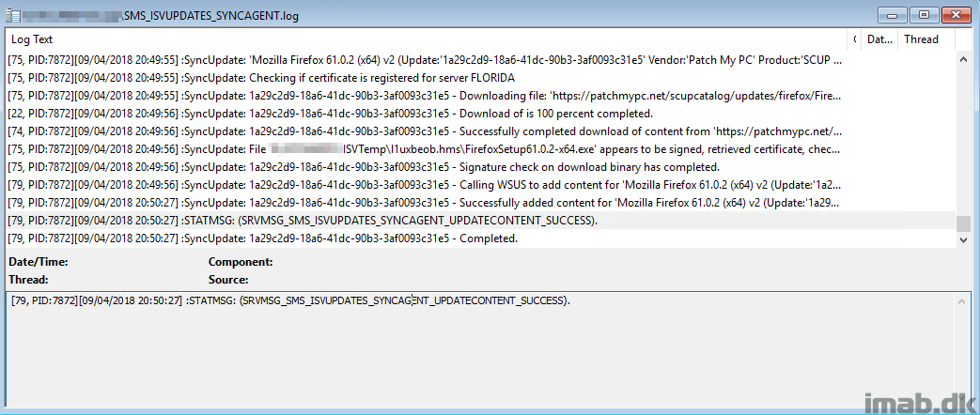Select the 'Signature check on download binary' line
This screenshot has width=980, height=415.
point(481,167)
